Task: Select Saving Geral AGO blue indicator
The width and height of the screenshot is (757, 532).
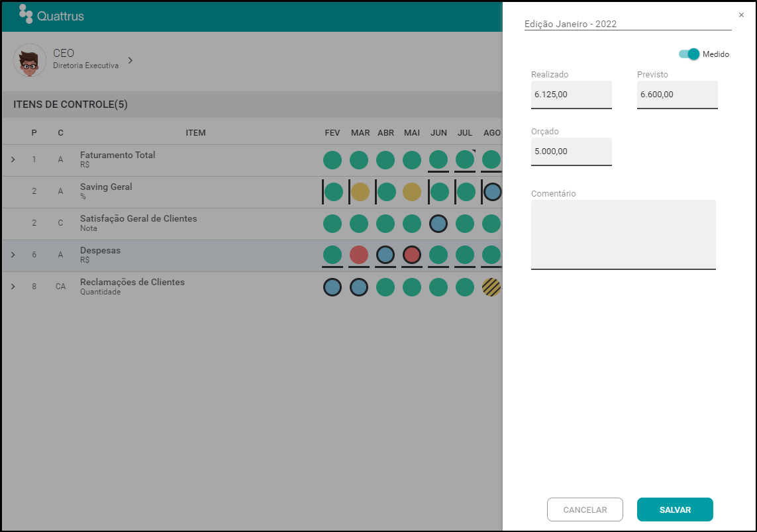Action: tap(493, 192)
